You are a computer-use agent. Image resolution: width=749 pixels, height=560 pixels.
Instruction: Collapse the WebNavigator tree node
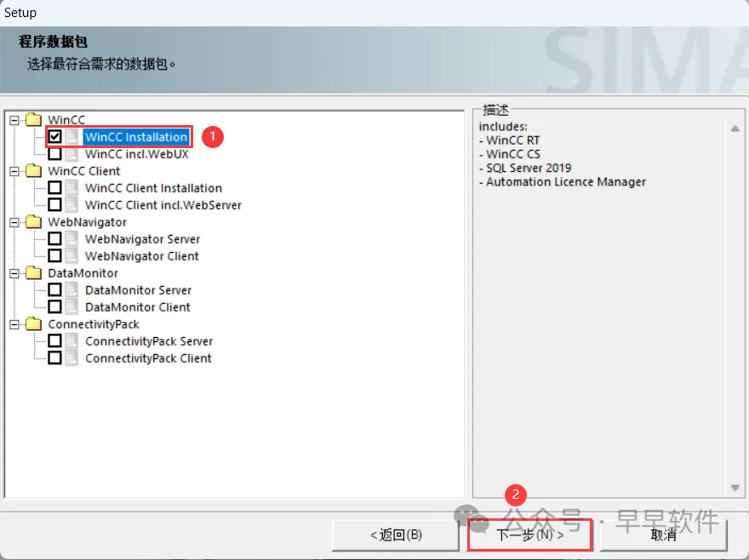click(x=14, y=222)
